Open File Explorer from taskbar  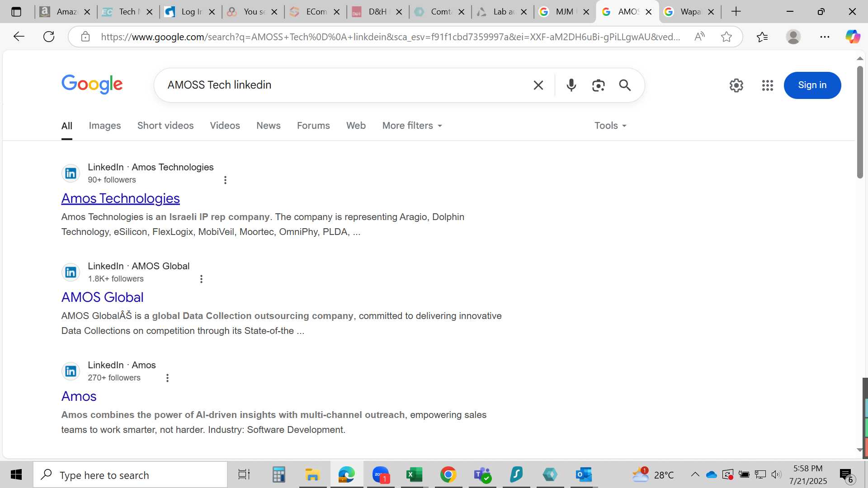pos(312,474)
